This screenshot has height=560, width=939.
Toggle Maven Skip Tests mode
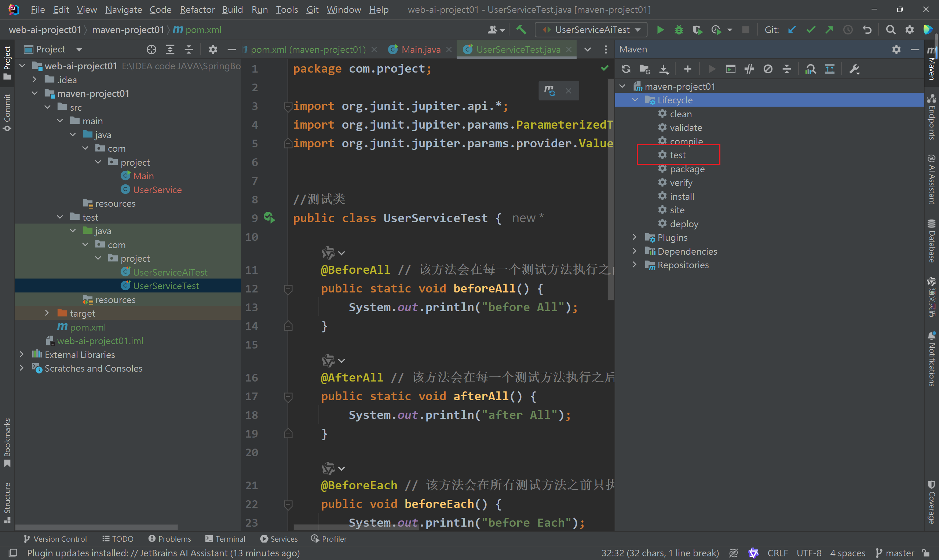coord(768,69)
